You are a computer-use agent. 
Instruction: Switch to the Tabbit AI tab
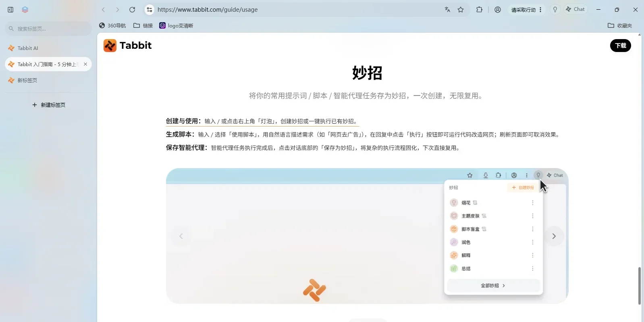click(x=48, y=48)
